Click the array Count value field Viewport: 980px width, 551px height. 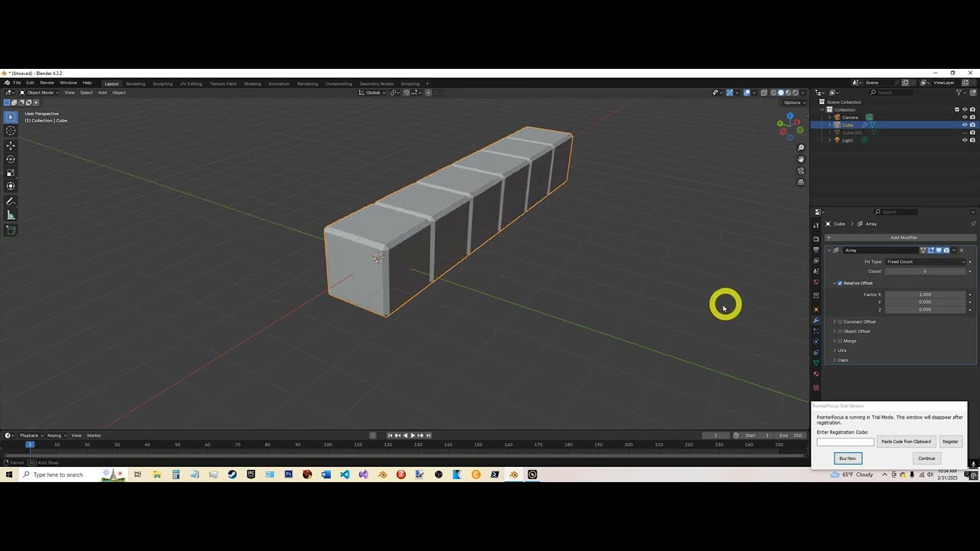[x=926, y=271]
